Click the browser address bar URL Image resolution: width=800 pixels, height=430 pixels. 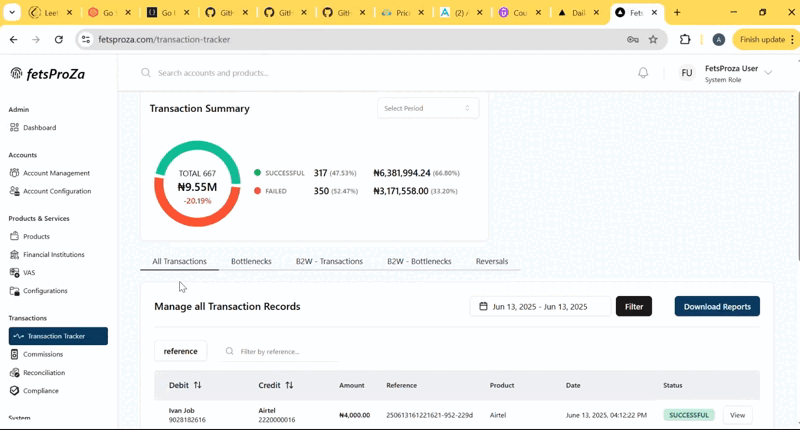[x=164, y=39]
